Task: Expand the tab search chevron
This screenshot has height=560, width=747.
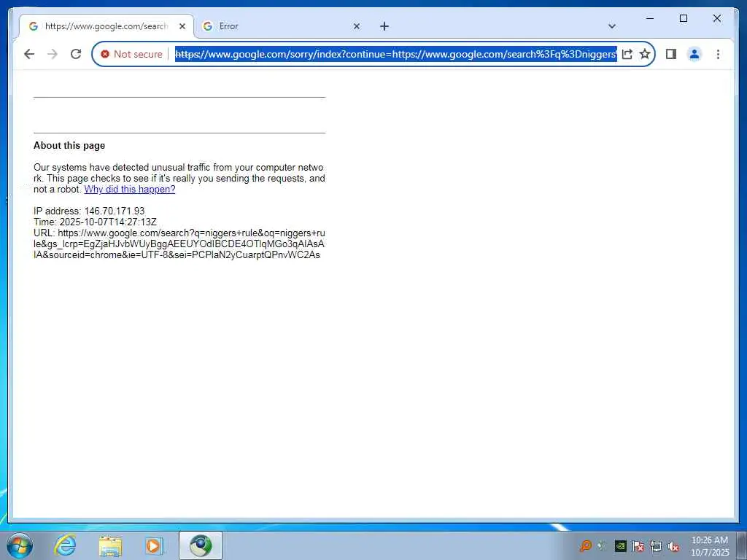Action: pos(612,26)
